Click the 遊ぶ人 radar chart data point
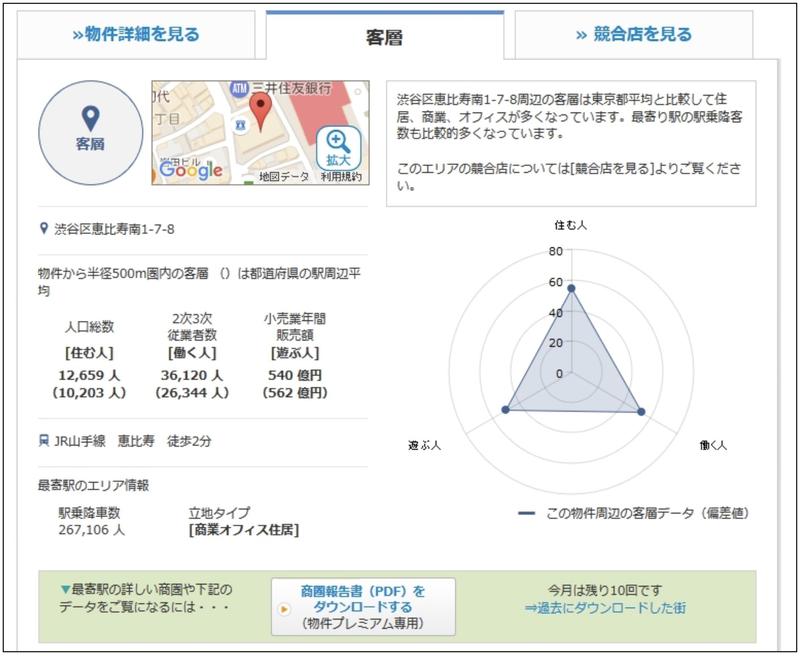 tap(506, 410)
